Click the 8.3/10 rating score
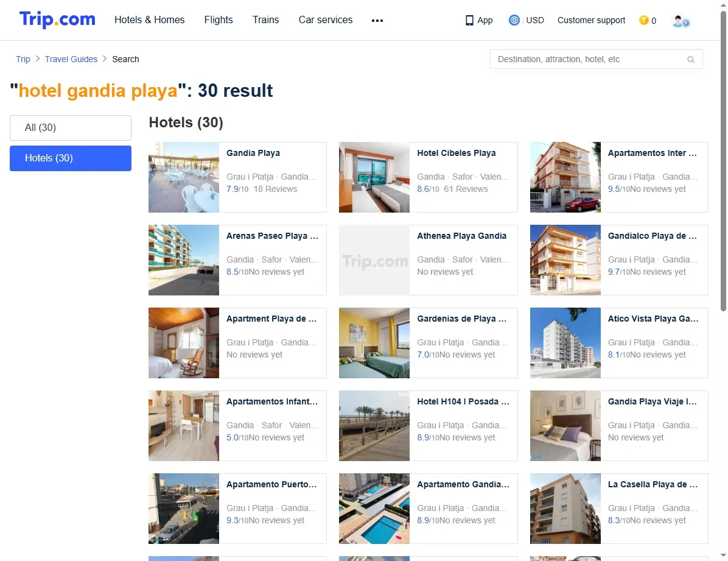The height and width of the screenshot is (561, 728). point(619,520)
